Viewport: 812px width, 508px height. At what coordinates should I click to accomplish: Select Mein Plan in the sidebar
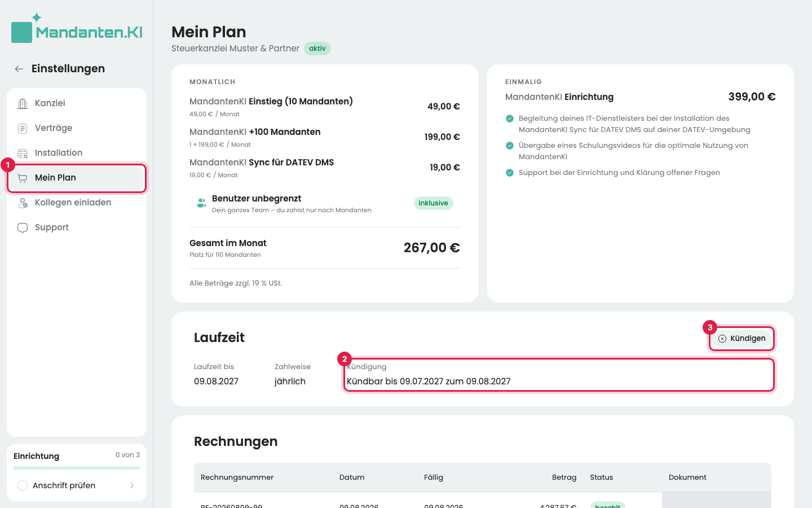coord(77,178)
